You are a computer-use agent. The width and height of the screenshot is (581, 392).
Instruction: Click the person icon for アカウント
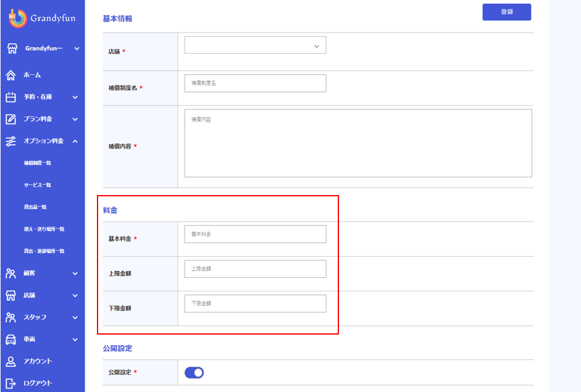10,361
